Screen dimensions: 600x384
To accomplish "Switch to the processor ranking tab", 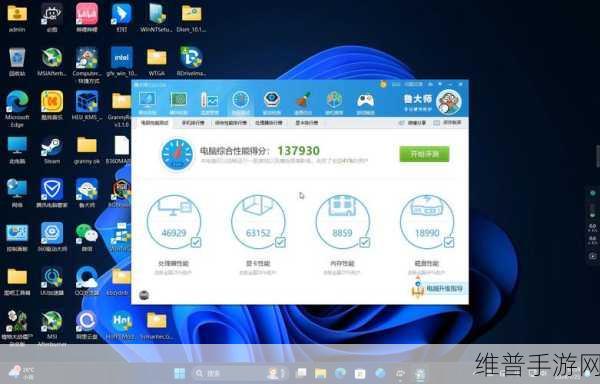I will pos(269,123).
